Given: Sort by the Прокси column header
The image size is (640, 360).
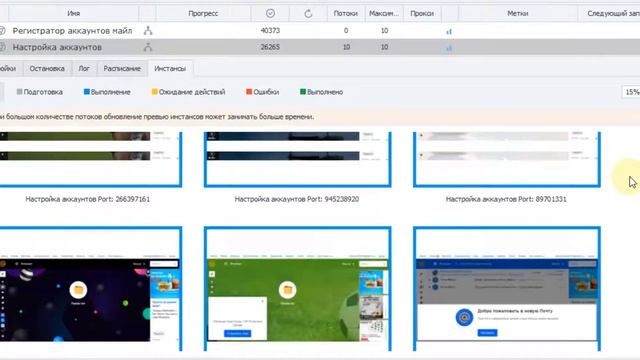Looking at the screenshot, I should click(422, 13).
